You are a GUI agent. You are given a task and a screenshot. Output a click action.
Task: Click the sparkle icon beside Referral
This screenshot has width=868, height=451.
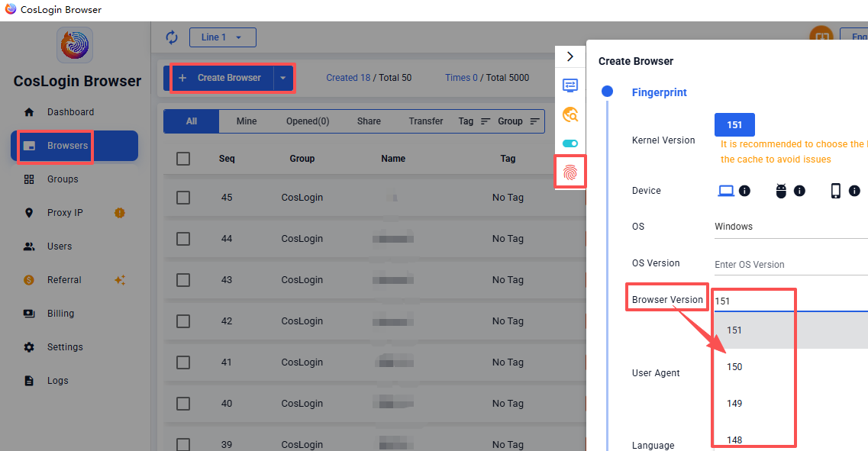tap(120, 280)
